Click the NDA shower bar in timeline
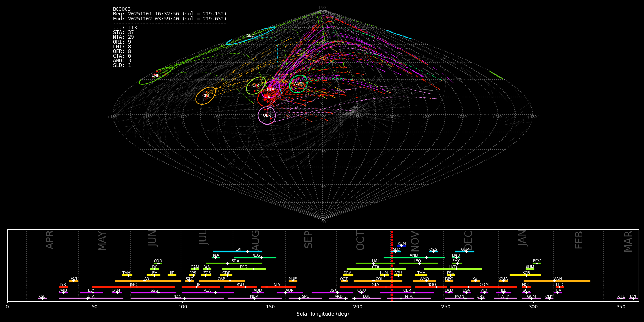The width and height of the screenshot is (644, 322). click(x=254, y=298)
